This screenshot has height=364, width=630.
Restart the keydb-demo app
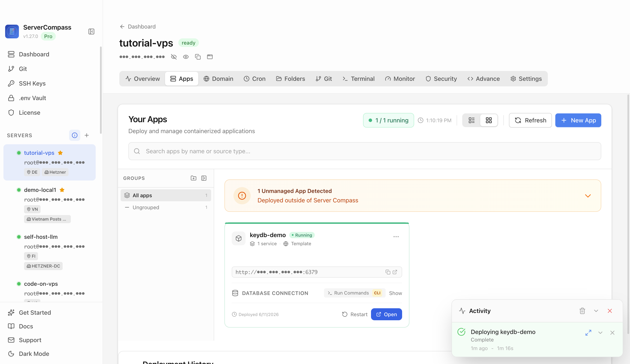(x=354, y=314)
